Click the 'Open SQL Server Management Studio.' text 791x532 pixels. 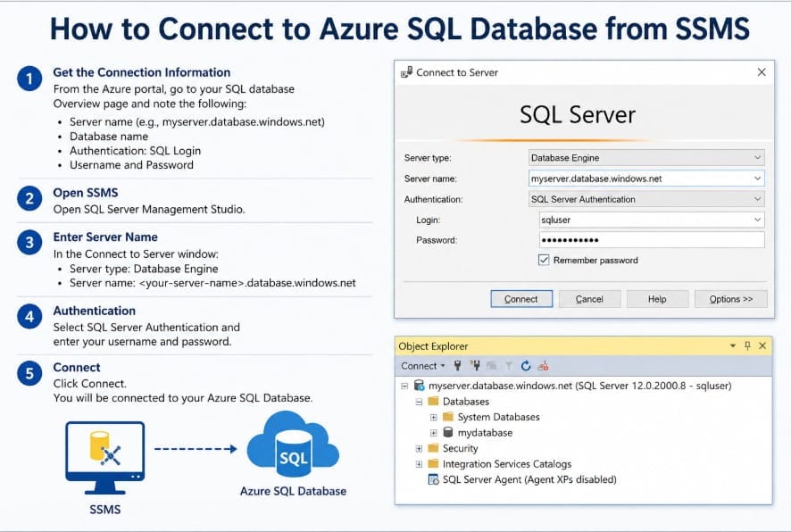(149, 209)
